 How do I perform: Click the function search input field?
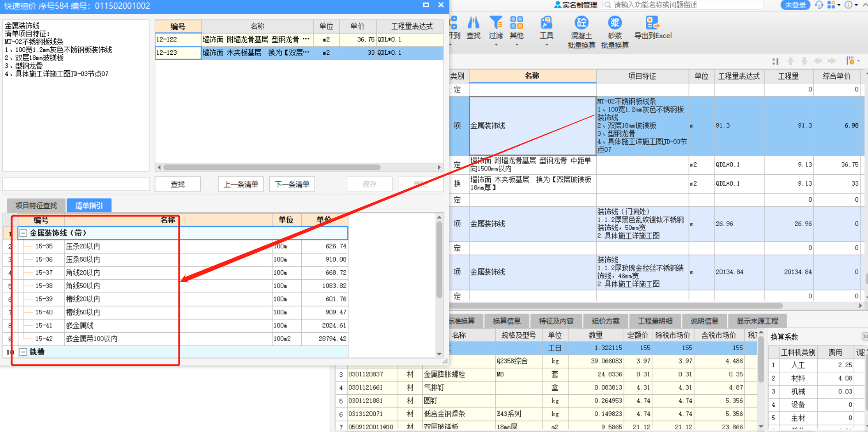tap(683, 5)
